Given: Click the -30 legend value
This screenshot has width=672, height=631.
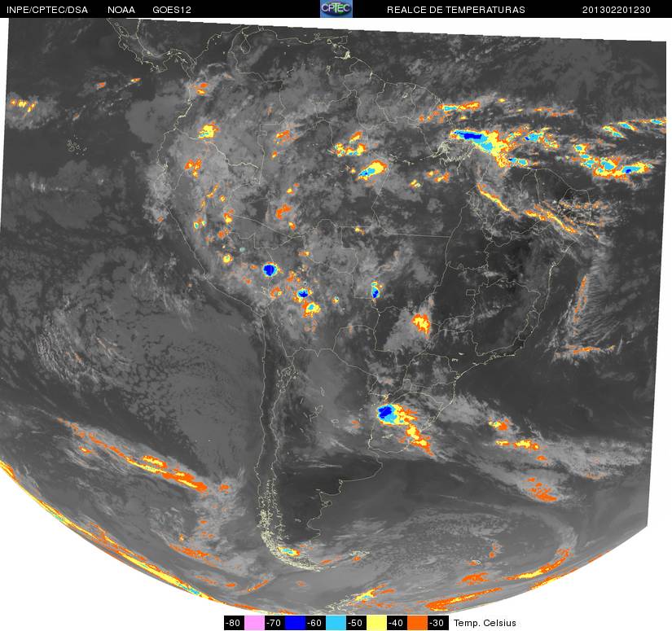Looking at the screenshot, I should coord(438,622).
